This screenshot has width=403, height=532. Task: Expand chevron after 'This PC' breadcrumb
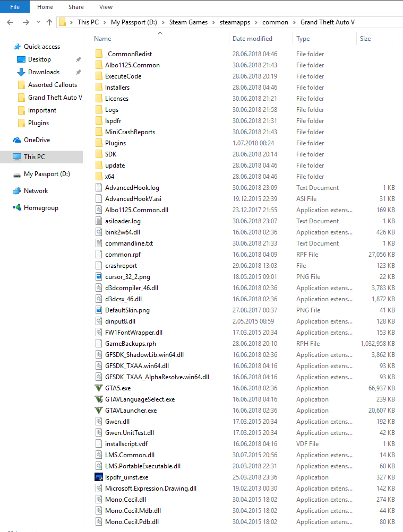[105, 22]
